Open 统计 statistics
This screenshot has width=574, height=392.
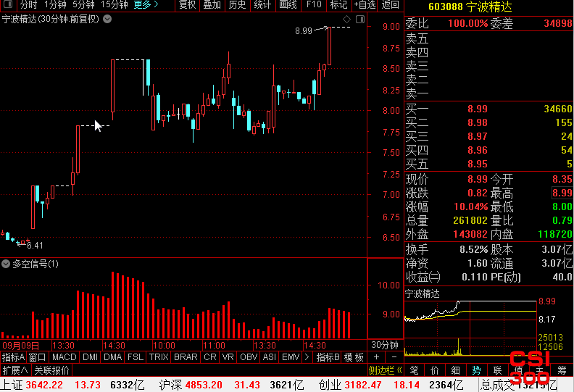point(262,5)
